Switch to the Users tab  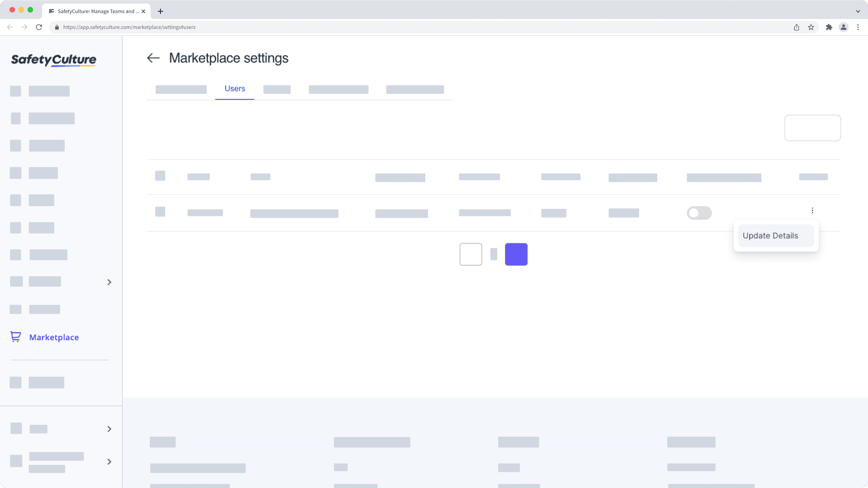234,89
